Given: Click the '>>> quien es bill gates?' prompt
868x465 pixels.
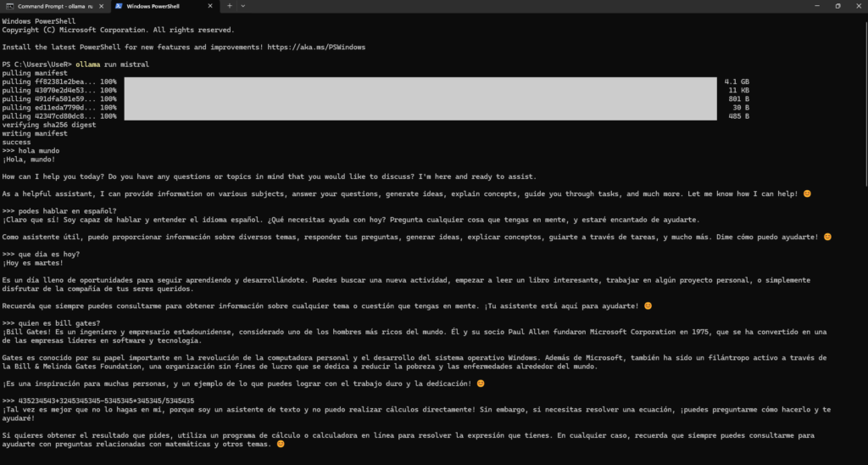Looking at the screenshot, I should (x=51, y=323).
